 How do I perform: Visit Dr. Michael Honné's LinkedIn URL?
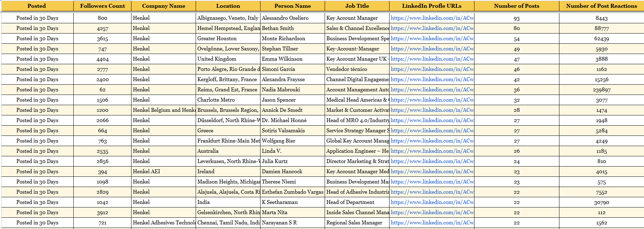coord(432,120)
